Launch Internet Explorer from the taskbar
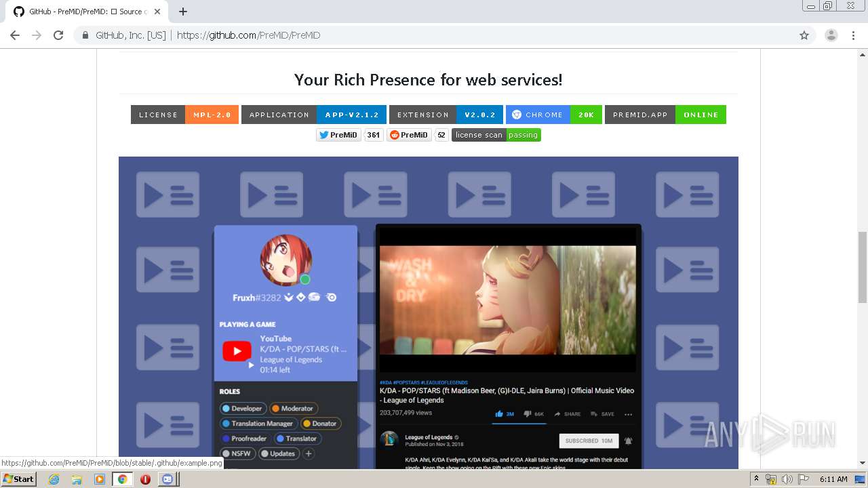Viewport: 868px width, 488px height. 54,479
